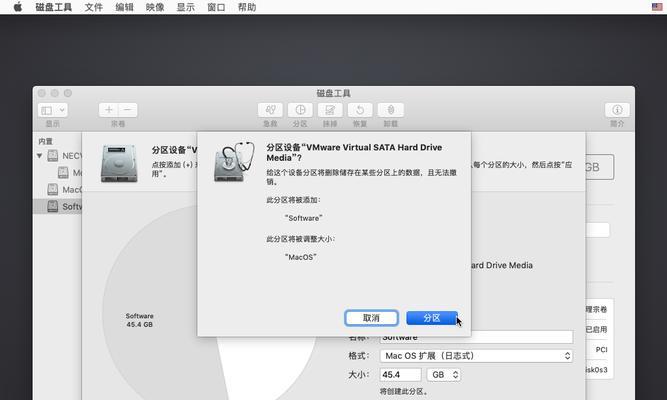The height and width of the screenshot is (400, 667).
Task: Click the Erase 抹掉 toolbar icon
Action: coord(330,110)
